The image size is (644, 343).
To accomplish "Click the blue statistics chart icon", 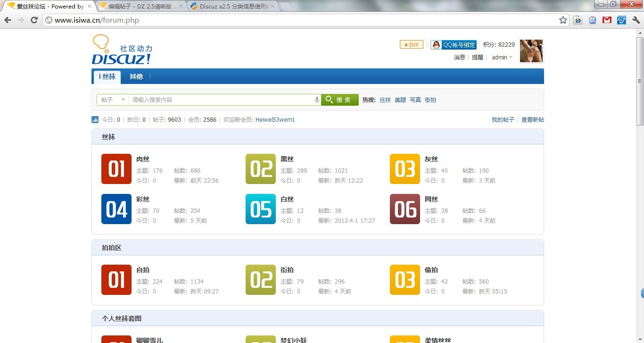I will click(95, 120).
